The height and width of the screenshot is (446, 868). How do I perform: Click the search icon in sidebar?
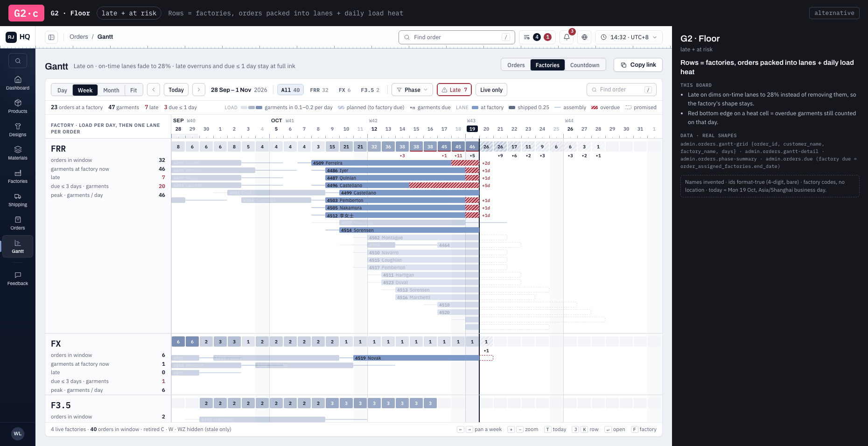pos(18,61)
